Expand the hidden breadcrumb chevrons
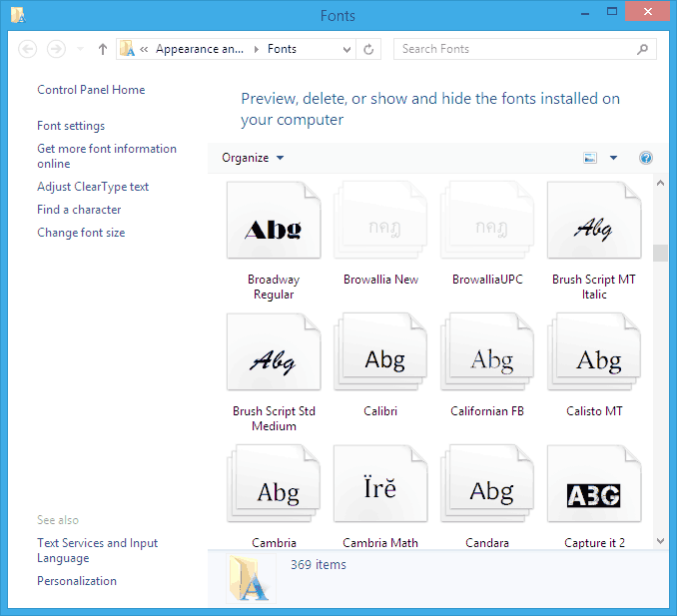 (x=144, y=49)
